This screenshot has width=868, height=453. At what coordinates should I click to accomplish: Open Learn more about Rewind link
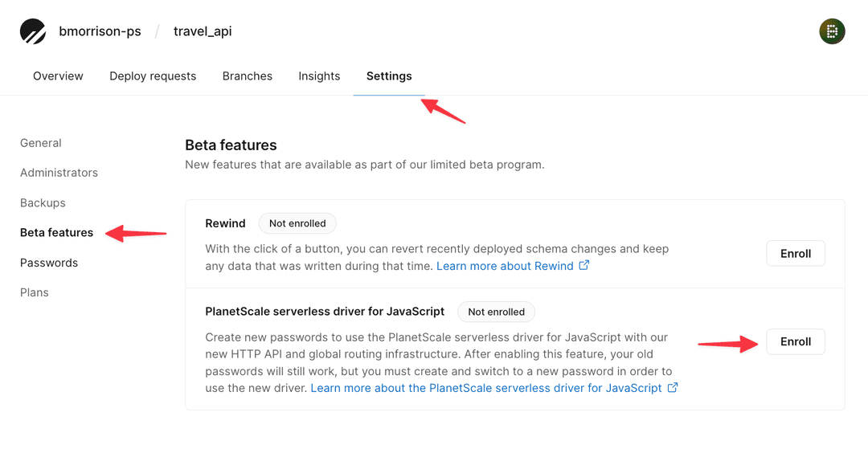(505, 266)
